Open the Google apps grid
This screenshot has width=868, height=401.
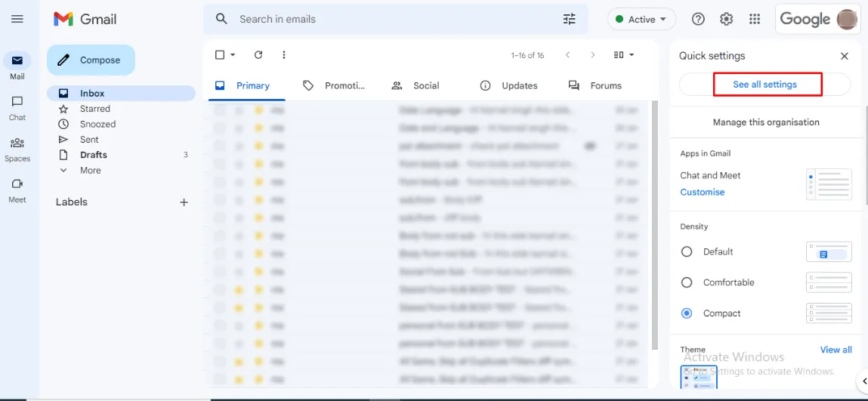(x=754, y=19)
